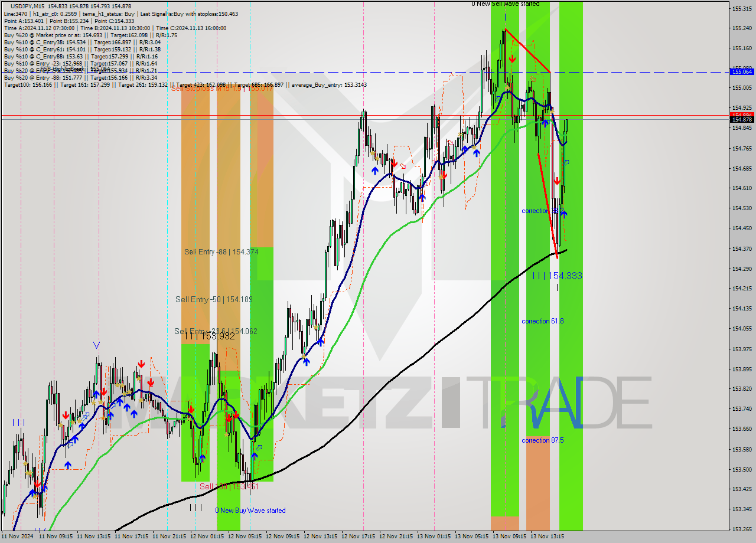The height and width of the screenshot is (543, 756).
Task: Click the '13 Nov 01:15' time label
Action: pos(434,537)
